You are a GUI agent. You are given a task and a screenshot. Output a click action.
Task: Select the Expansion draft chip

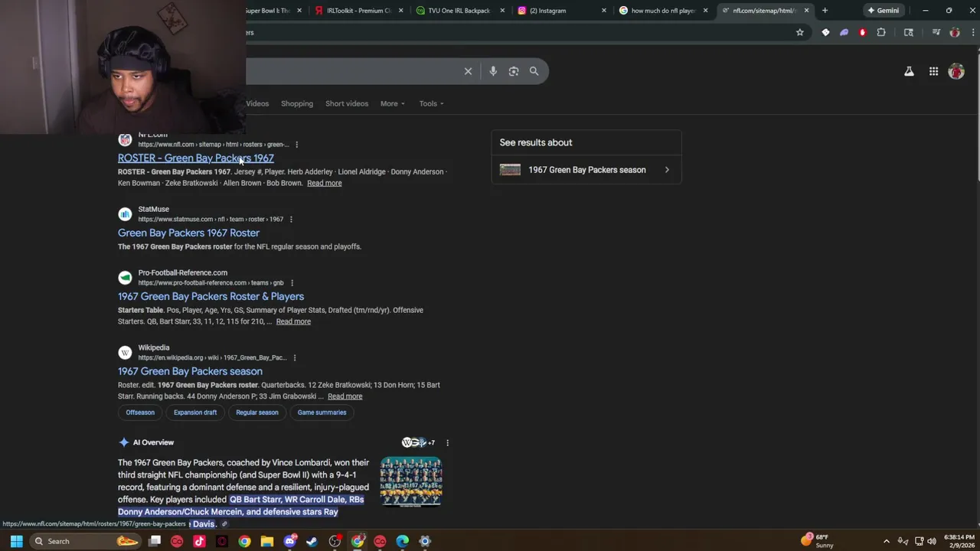tap(195, 412)
